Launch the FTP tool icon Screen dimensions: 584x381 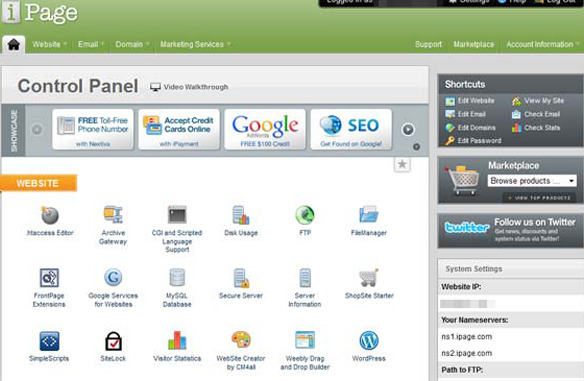305,215
